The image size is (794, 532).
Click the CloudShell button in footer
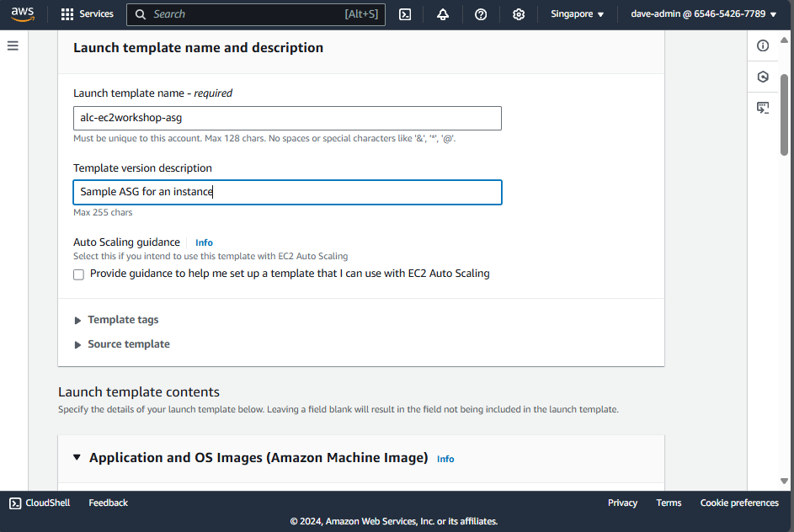pos(40,503)
